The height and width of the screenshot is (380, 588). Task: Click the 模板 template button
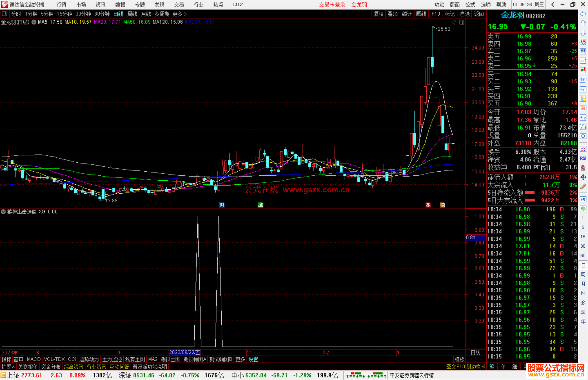[x=460, y=359]
